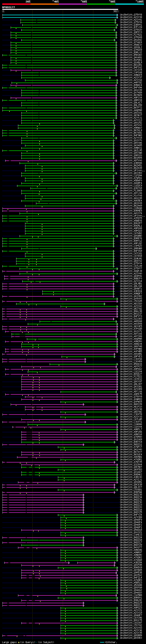Select hit UniRef100_A9PIX4
Screen dimensions: 146x644
[x=131, y=98]
